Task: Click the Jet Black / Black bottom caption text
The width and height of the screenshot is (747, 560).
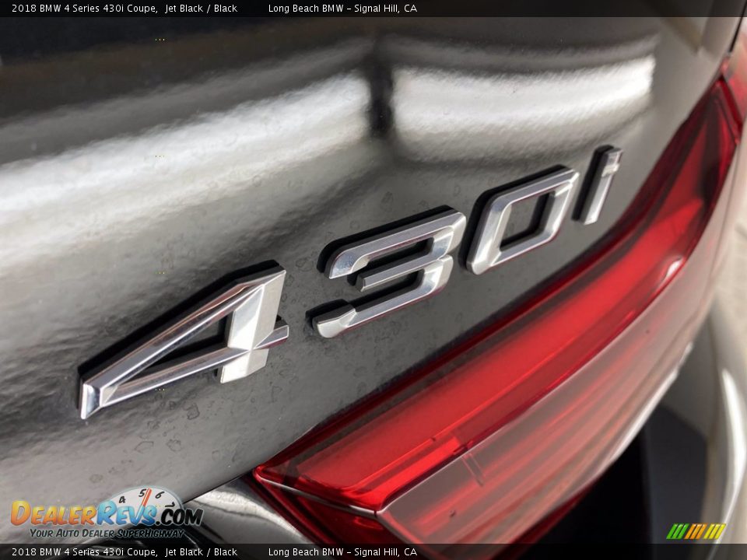Action: coord(201,552)
